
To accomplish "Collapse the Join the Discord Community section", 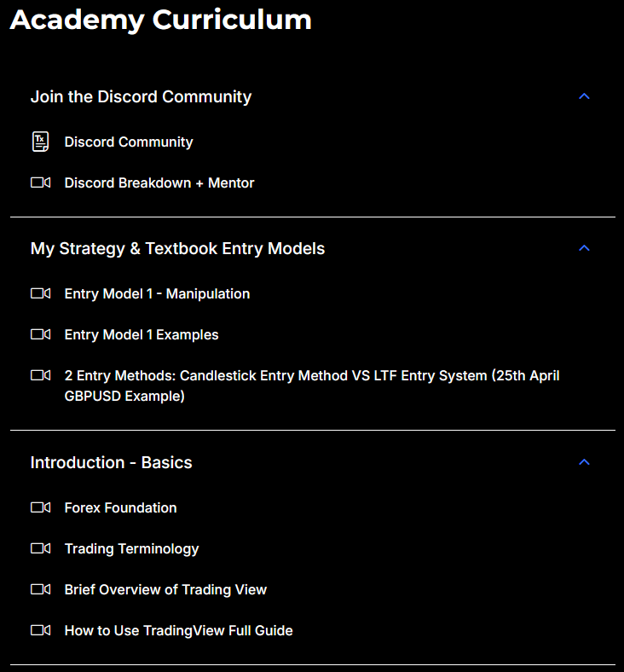I will 584,96.
